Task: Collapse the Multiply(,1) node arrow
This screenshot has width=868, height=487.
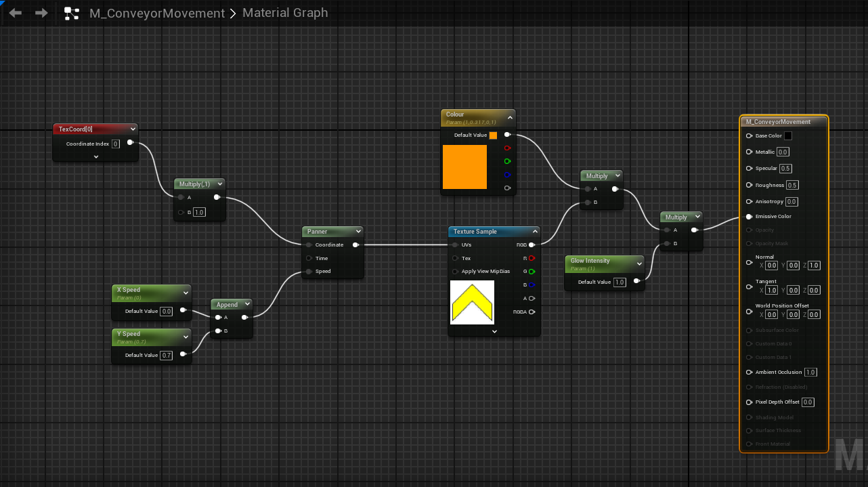Action: click(x=219, y=184)
